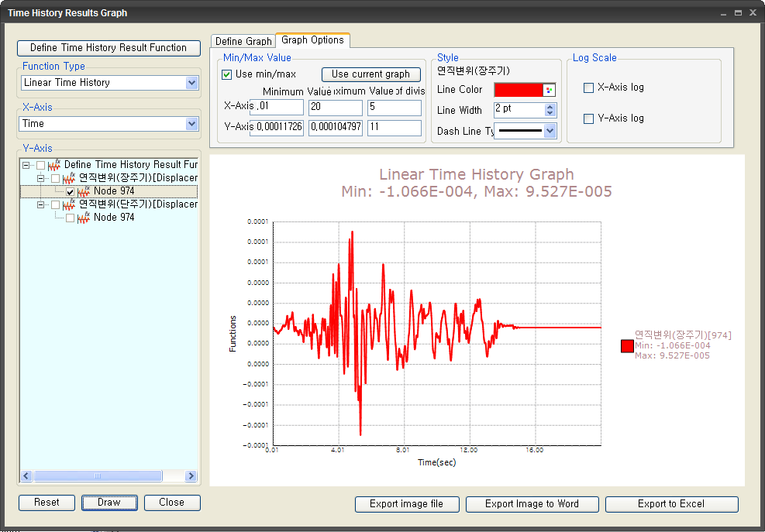Screen dimensions: 765x532
Task: Open the color palette icon on Line Color
Action: pos(548,90)
